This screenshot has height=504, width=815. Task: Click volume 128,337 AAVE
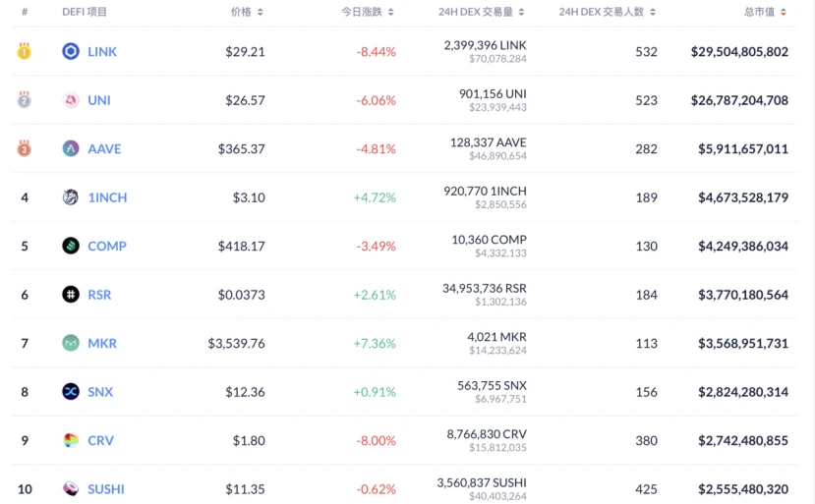pos(488,142)
